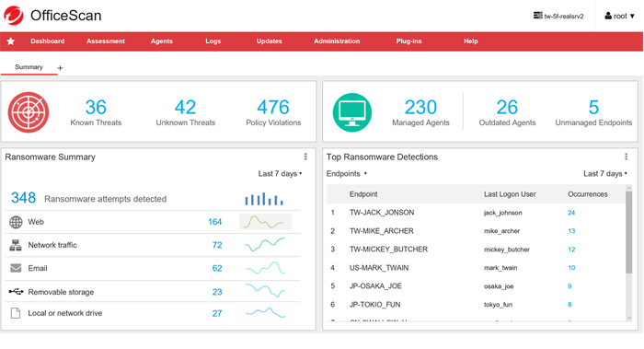
Task: Open the Updates menu
Action: tap(269, 41)
